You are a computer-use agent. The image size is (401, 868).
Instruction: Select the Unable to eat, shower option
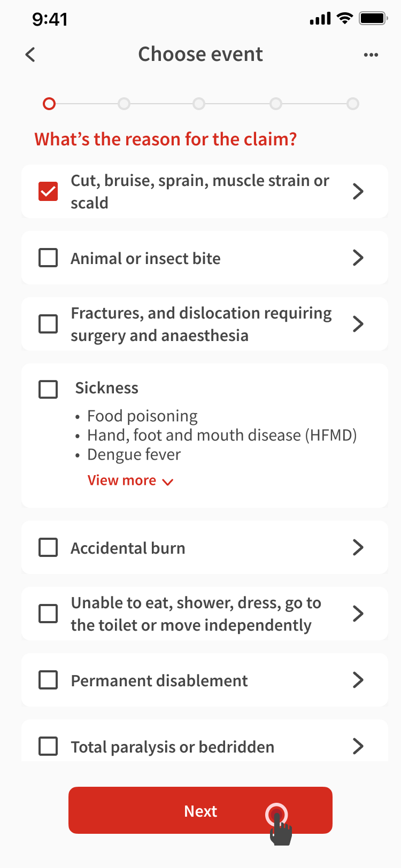click(x=48, y=614)
